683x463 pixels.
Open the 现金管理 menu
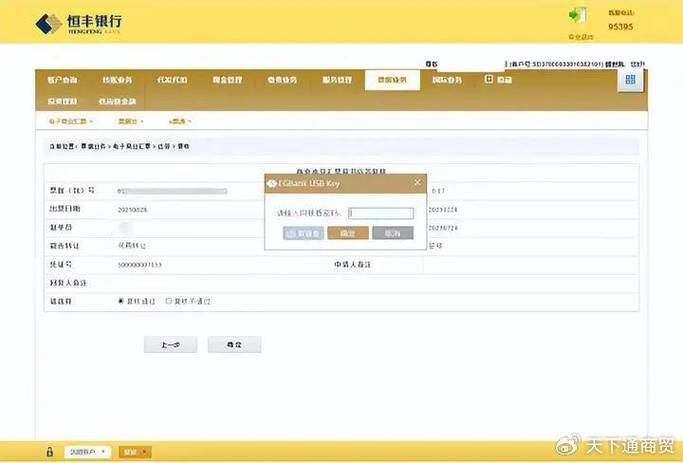point(227,80)
